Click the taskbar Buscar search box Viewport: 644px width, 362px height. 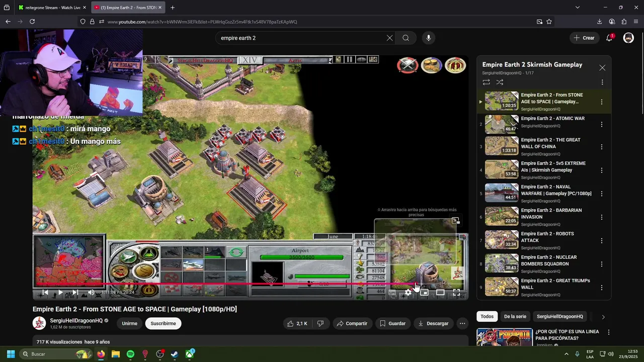click(x=56, y=354)
